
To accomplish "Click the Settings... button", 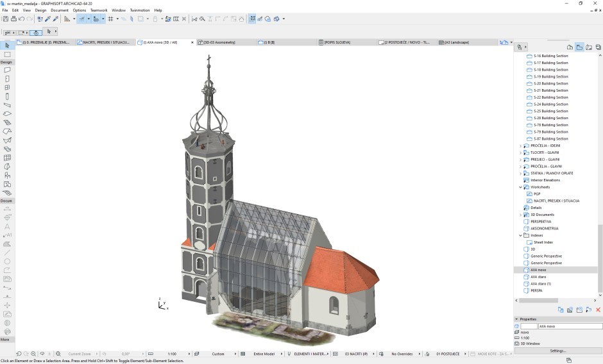I will [557, 351].
